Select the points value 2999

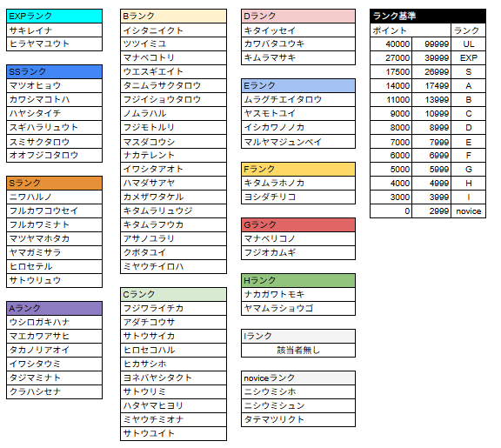(x=431, y=211)
